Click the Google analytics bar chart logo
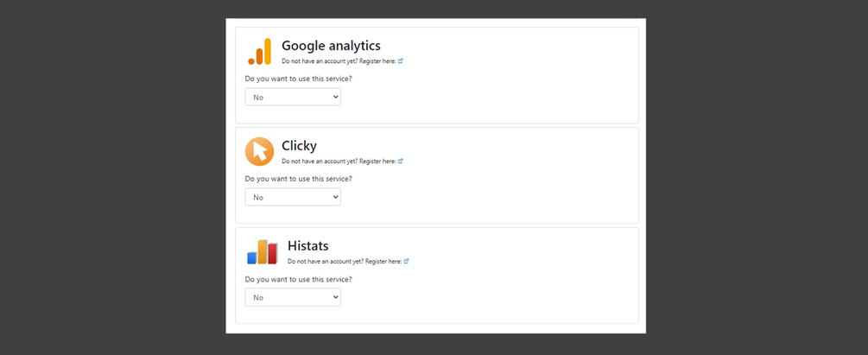This screenshot has height=355, width=868. [x=259, y=52]
